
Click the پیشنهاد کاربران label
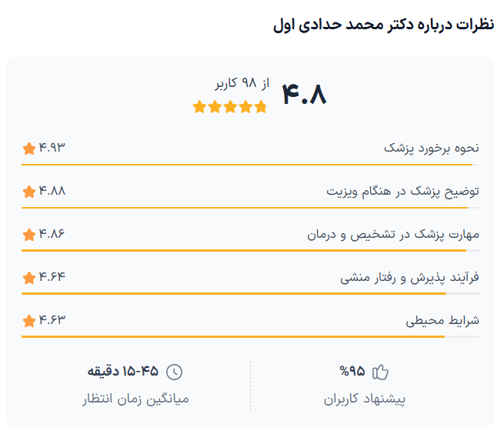365,399
